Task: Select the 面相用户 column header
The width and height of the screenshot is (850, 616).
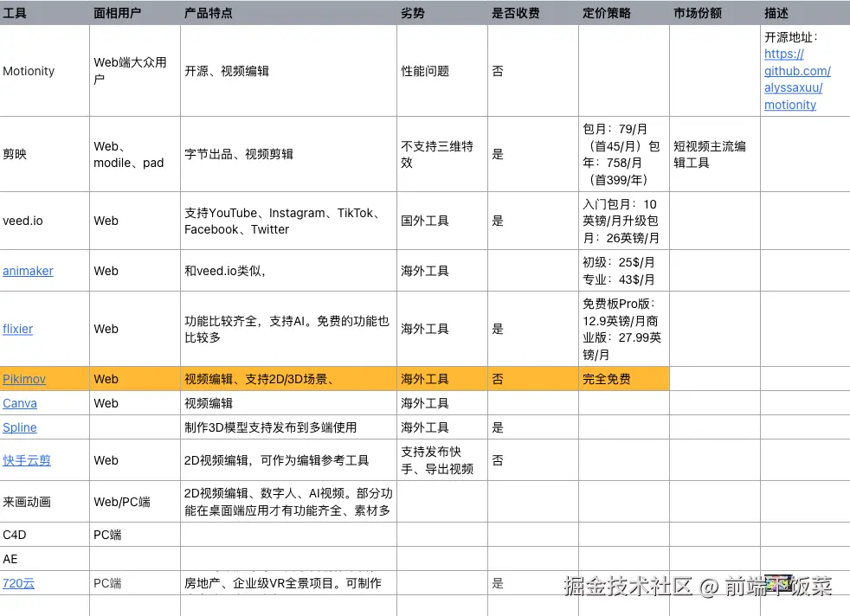Action: (135, 13)
